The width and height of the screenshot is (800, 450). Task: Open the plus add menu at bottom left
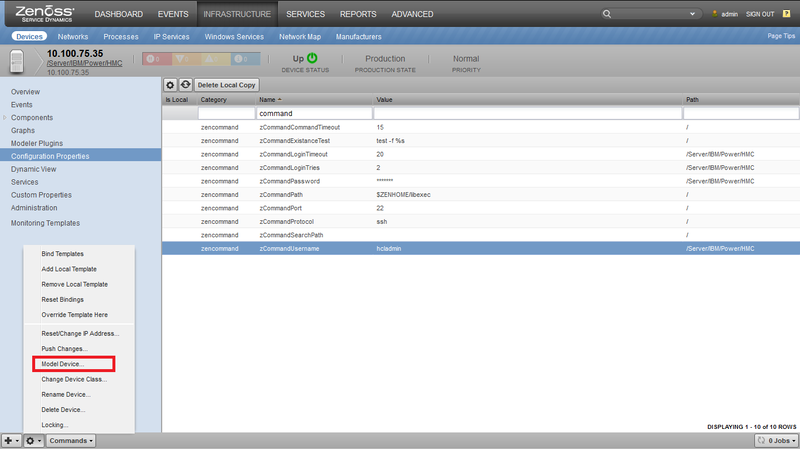[11, 441]
